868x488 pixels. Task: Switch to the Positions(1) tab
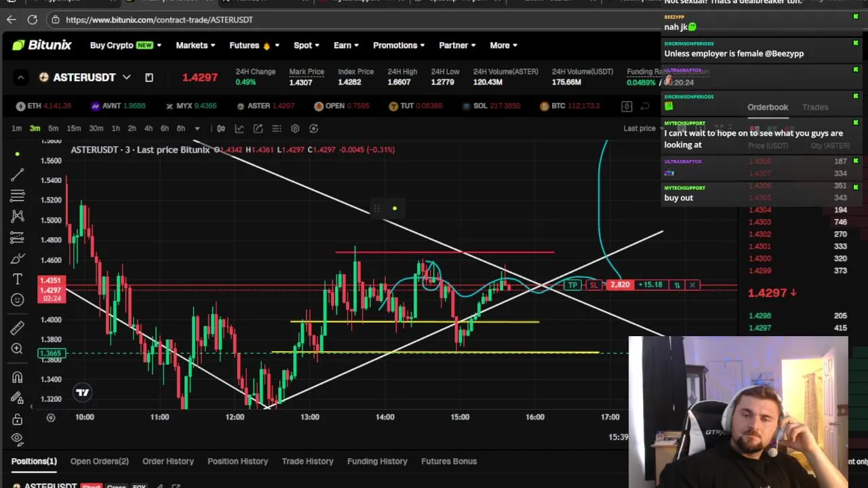pyautogui.click(x=34, y=461)
